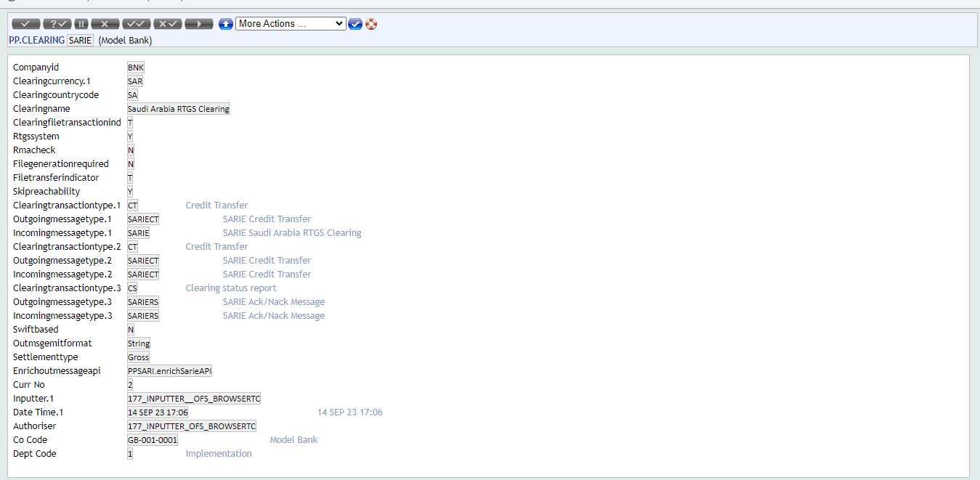
Task: Click the Saudi Arabia RTGS Clearing name value
Action: [178, 109]
